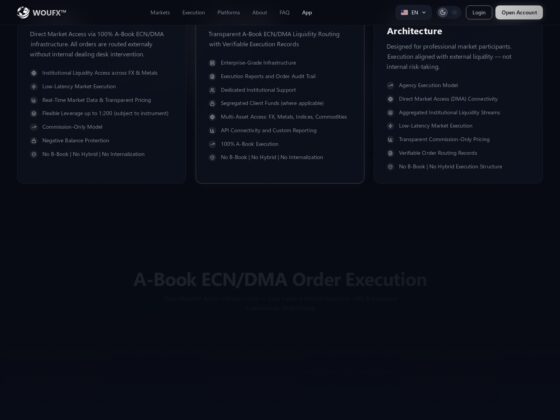This screenshot has width=560, height=420.
Task: Click icon beside Transparent Commission-Only Pricing
Action: point(390,140)
